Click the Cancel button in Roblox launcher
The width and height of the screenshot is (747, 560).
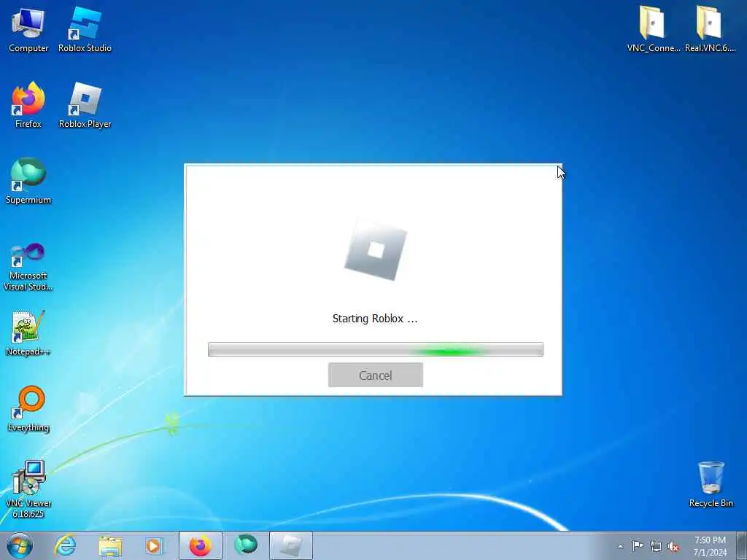pyautogui.click(x=376, y=375)
